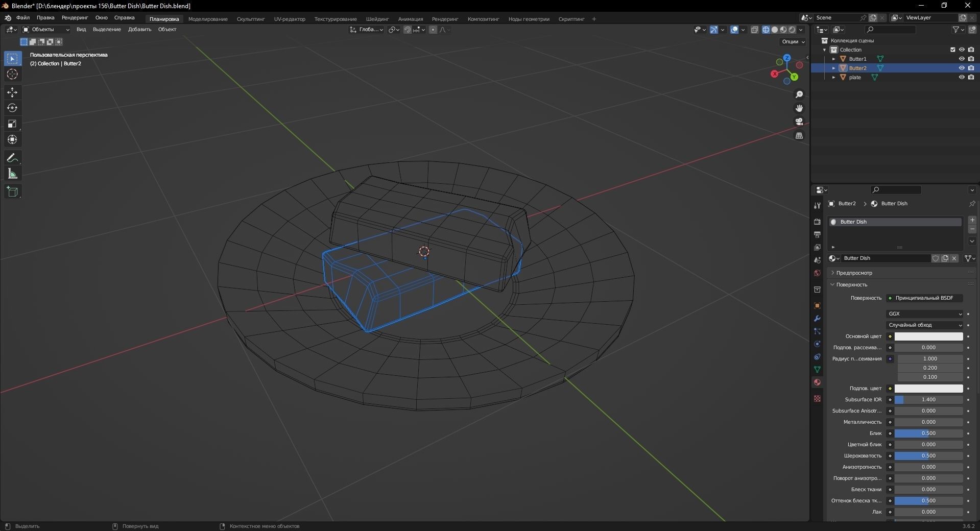
Task: Switch to Шейдинг workspace tab
Action: (x=377, y=19)
